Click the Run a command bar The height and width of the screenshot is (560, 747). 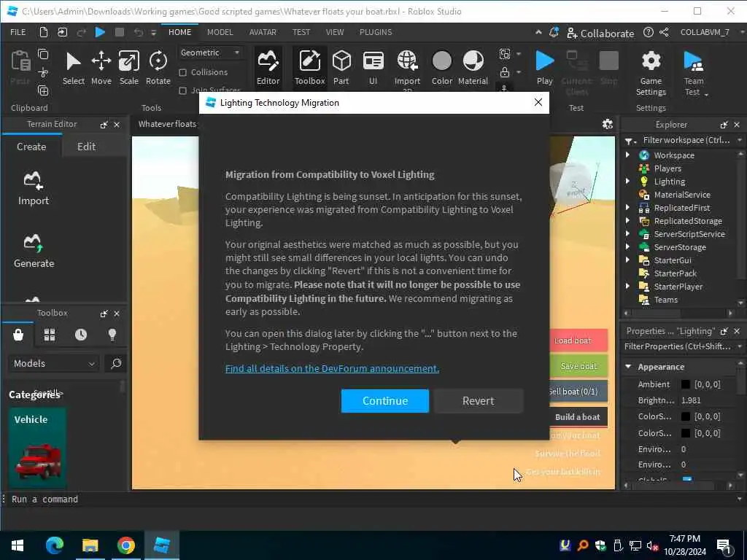(x=371, y=499)
